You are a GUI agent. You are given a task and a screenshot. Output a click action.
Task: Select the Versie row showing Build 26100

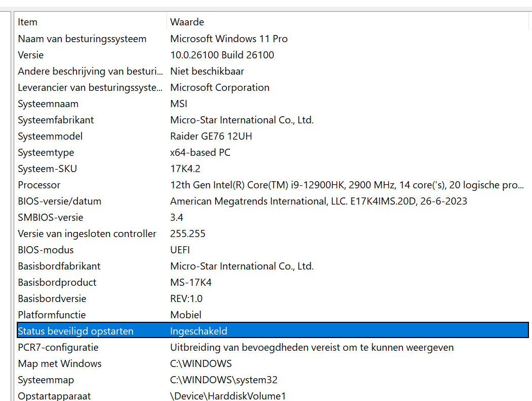(31, 55)
